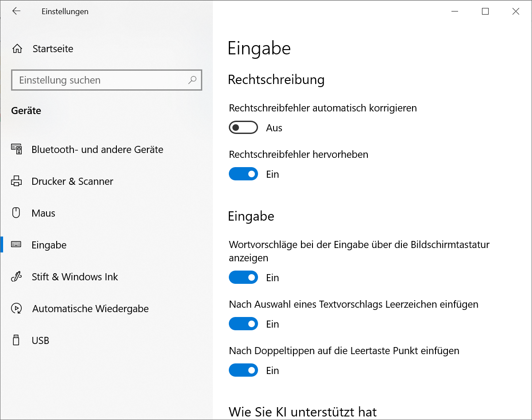This screenshot has width=532, height=420.
Task: Open the Eingabe sidebar entry
Action: (49, 245)
